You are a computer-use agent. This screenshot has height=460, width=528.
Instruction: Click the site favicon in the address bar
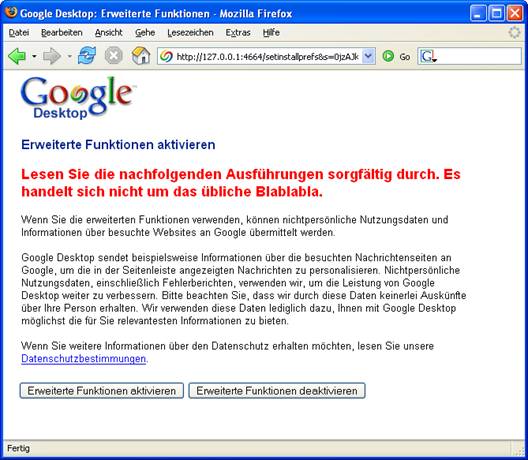pos(166,56)
